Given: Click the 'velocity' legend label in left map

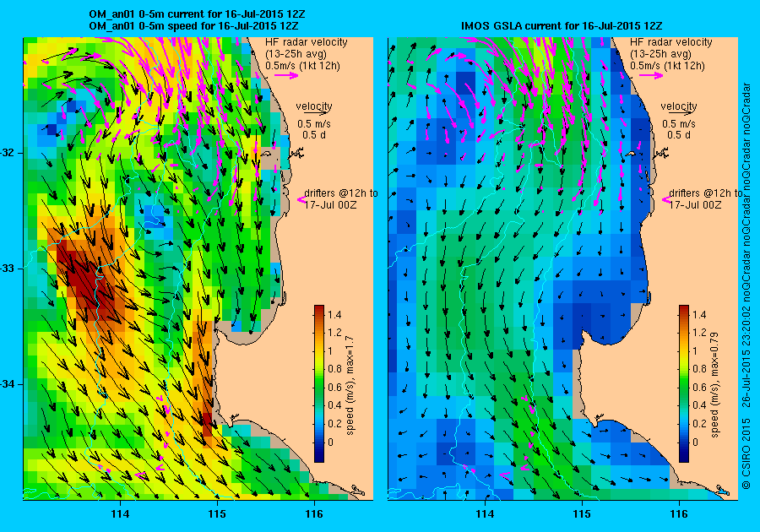Looking at the screenshot, I should tap(314, 106).
